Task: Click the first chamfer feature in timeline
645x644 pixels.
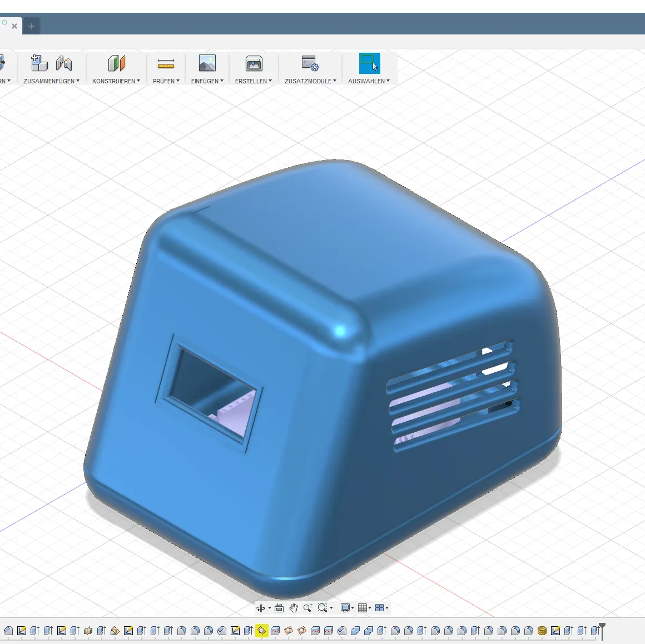Action: (8, 631)
